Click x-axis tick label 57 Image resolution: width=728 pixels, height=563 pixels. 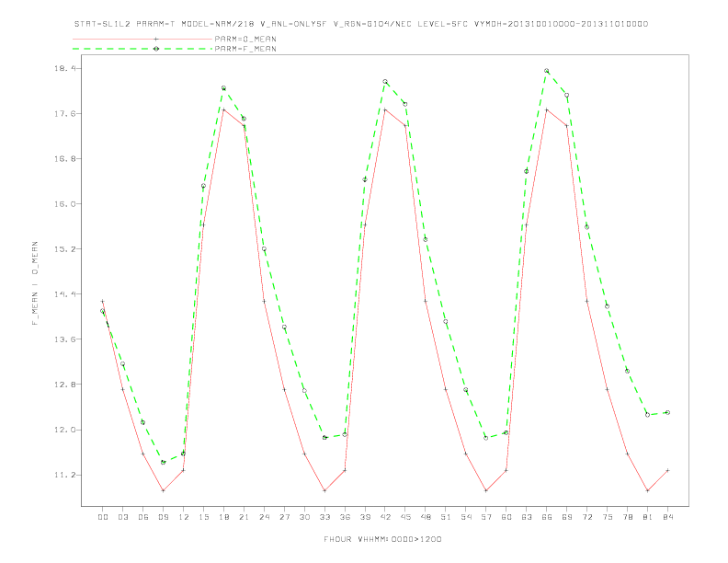(486, 517)
